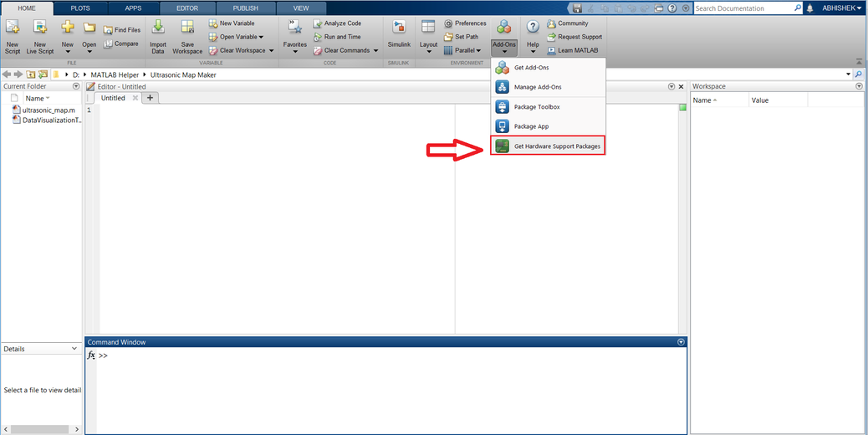Choose Manage Add-Ons from menu
The width and height of the screenshot is (868, 435).
point(537,87)
